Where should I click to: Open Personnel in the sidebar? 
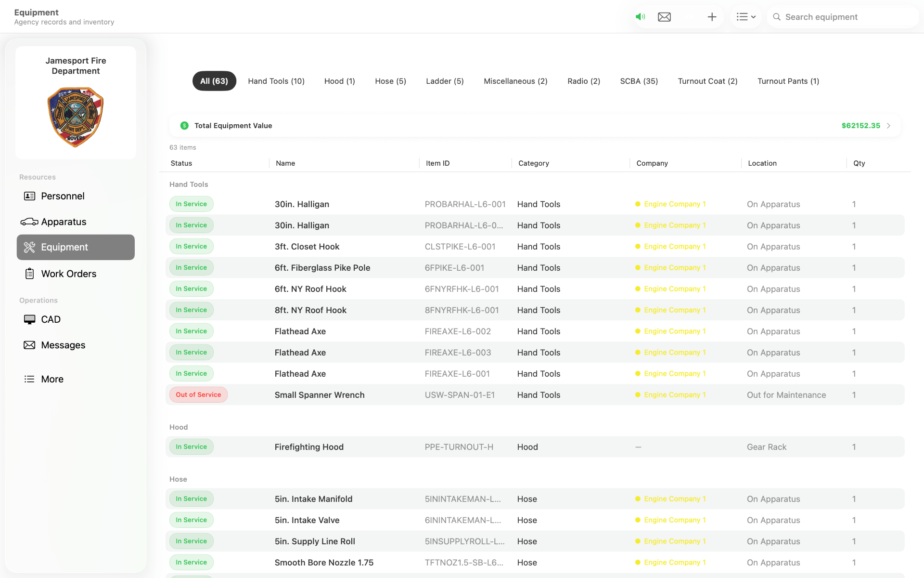(76, 196)
